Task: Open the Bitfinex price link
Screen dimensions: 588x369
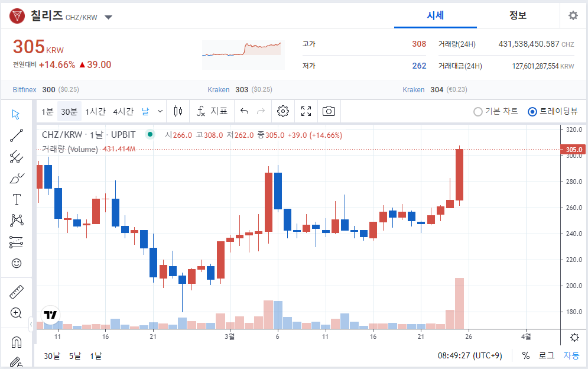Action: (x=24, y=90)
